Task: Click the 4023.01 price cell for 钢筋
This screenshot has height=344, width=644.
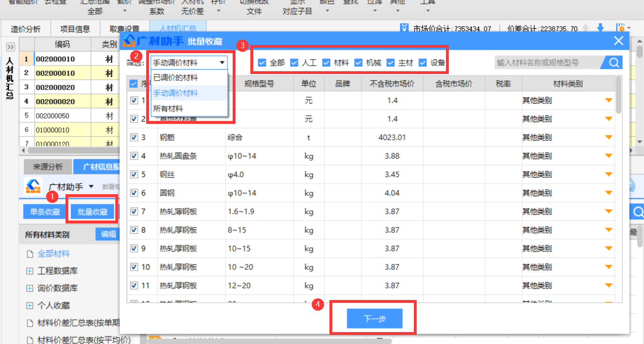Action: [x=392, y=137]
